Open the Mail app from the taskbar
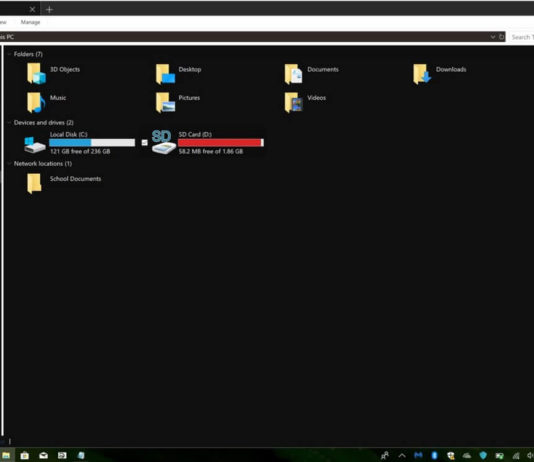 pyautogui.click(x=43, y=455)
